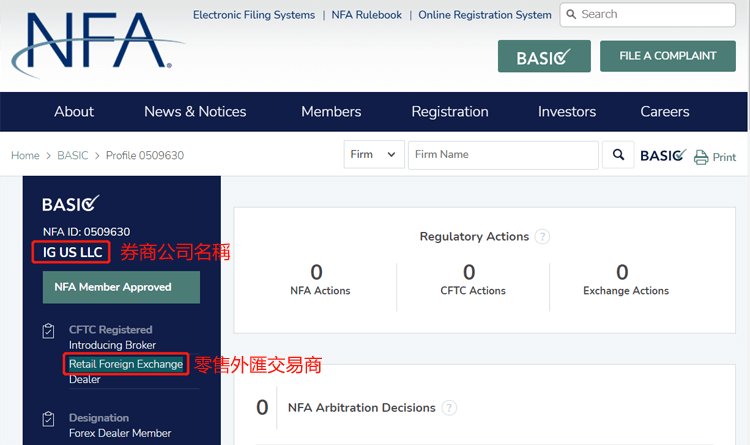This screenshot has width=750, height=445.
Task: Click the magnifier icon in top Search box
Action: (571, 14)
